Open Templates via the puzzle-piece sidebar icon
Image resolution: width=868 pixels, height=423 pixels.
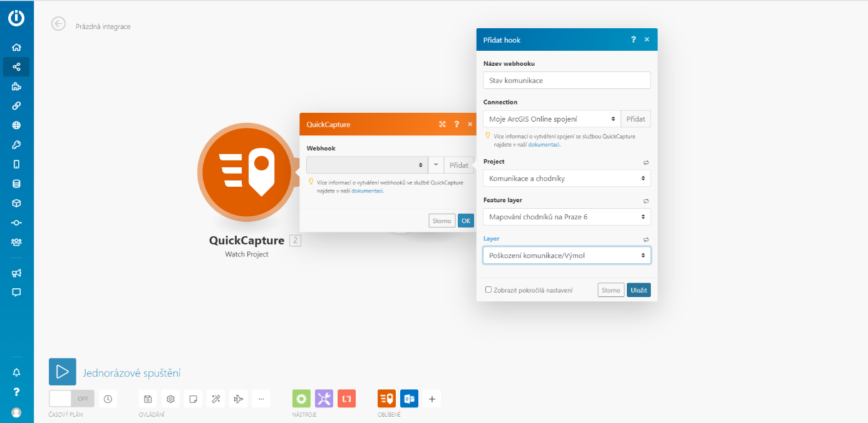(x=17, y=86)
